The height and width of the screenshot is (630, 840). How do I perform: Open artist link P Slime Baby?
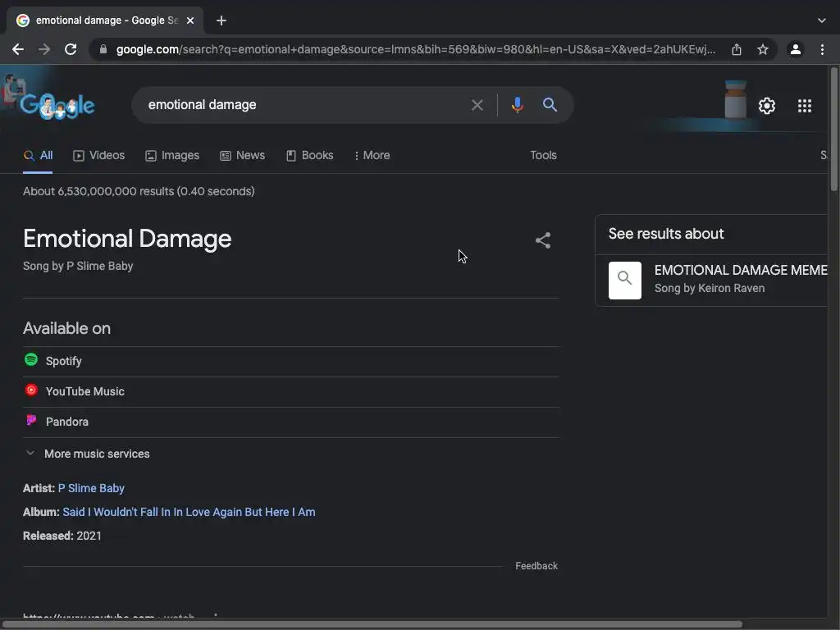91,488
